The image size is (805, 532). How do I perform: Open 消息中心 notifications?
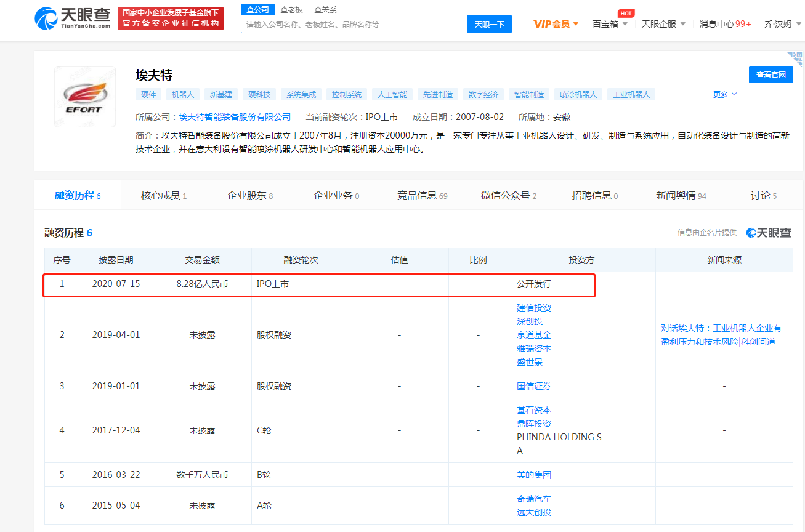pos(725,24)
